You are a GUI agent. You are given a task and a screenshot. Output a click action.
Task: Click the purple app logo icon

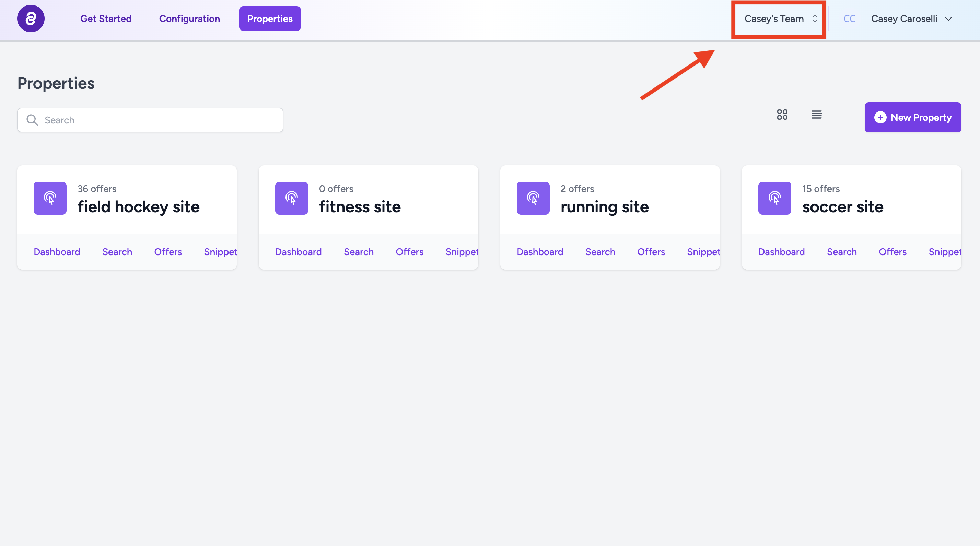coord(31,19)
